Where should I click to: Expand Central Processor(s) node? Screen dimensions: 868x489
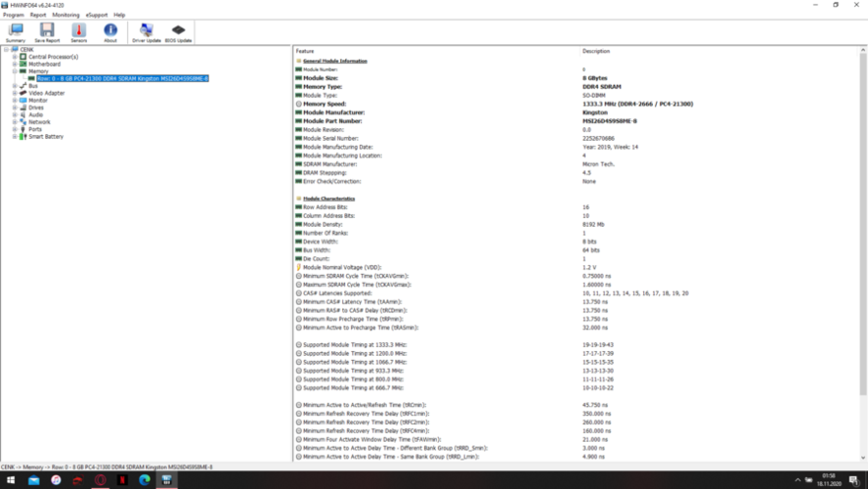(15, 57)
